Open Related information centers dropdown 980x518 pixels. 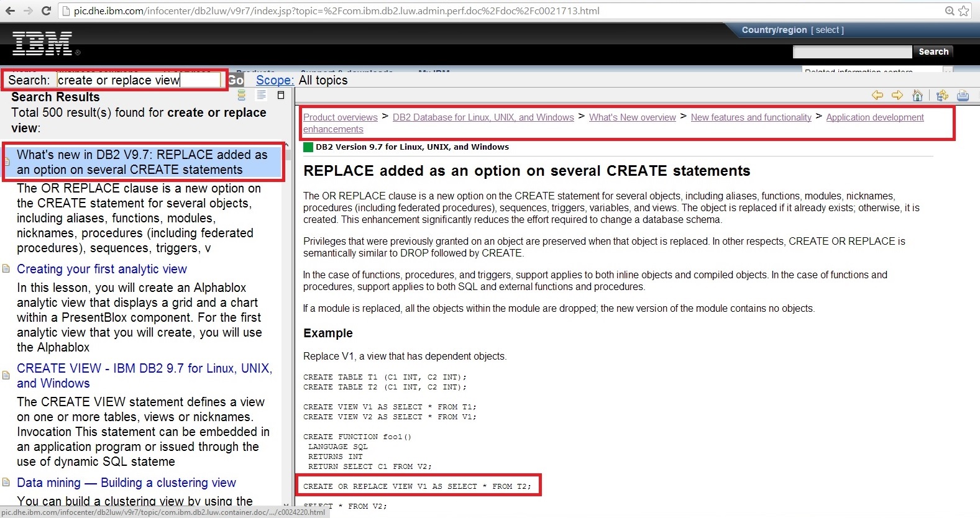948,71
